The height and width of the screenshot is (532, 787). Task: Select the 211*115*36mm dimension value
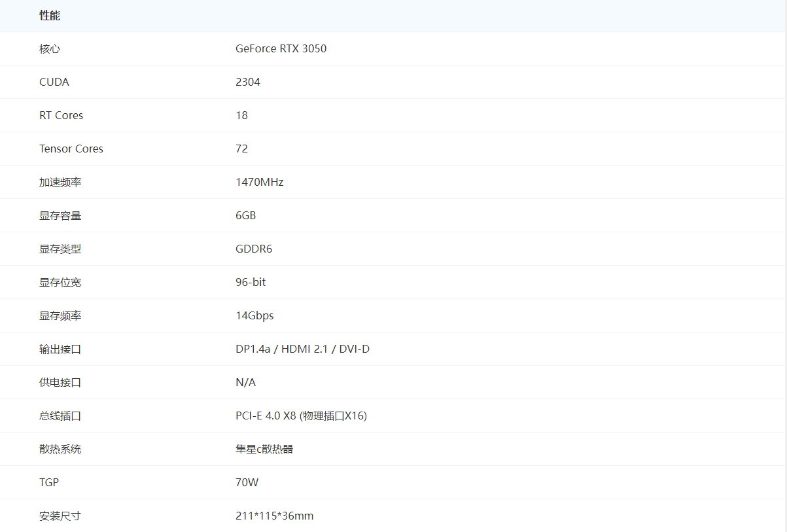point(275,516)
